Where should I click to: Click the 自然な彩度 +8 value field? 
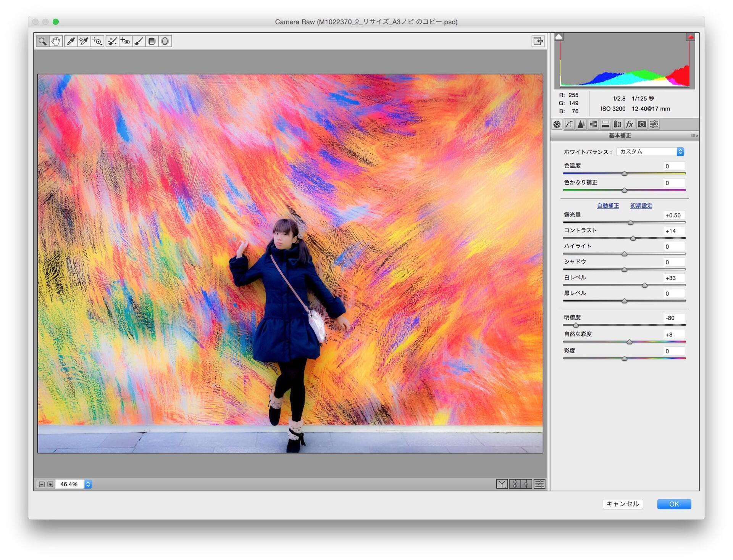click(674, 335)
